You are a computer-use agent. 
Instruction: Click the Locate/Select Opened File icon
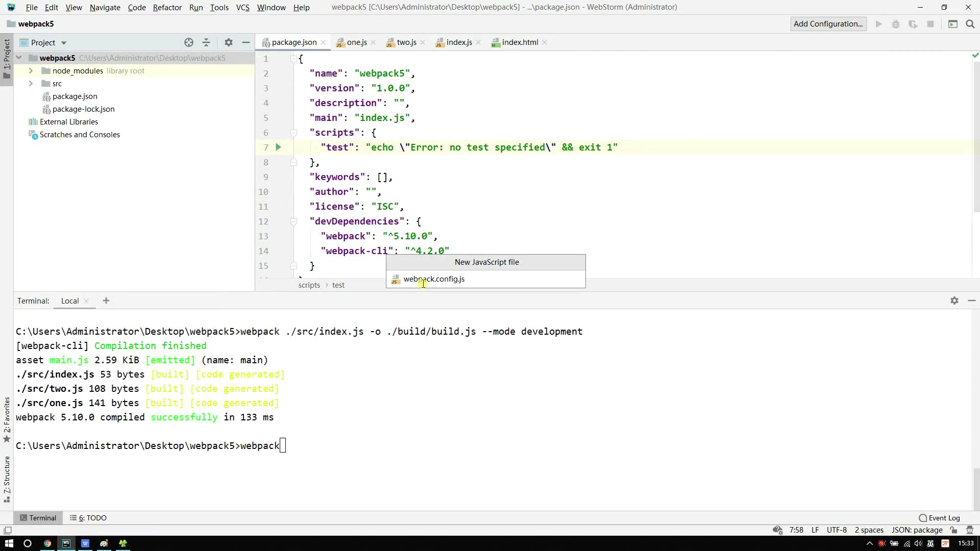pyautogui.click(x=189, y=42)
